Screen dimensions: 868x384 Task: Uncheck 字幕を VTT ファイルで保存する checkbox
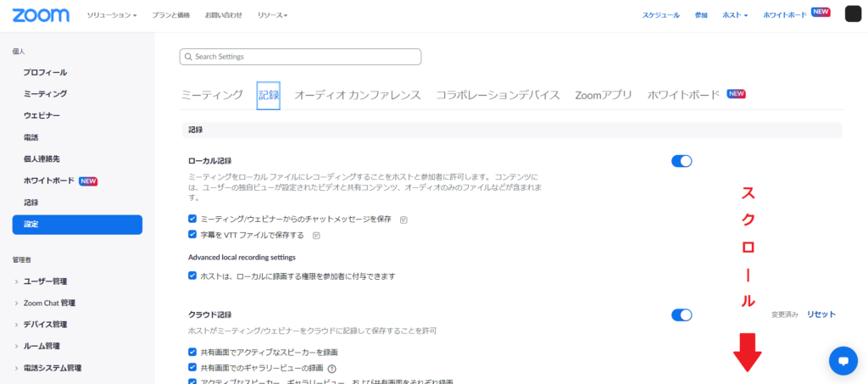(x=192, y=234)
